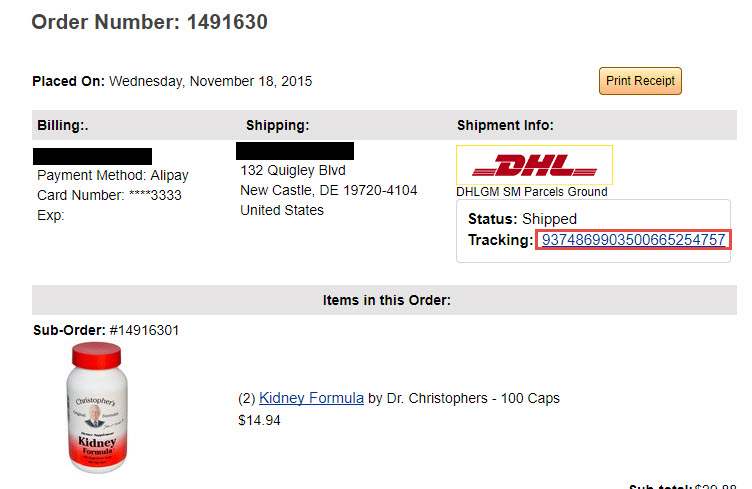Click the blacked-out shipping name box
The height and width of the screenshot is (489, 752).
(295, 151)
